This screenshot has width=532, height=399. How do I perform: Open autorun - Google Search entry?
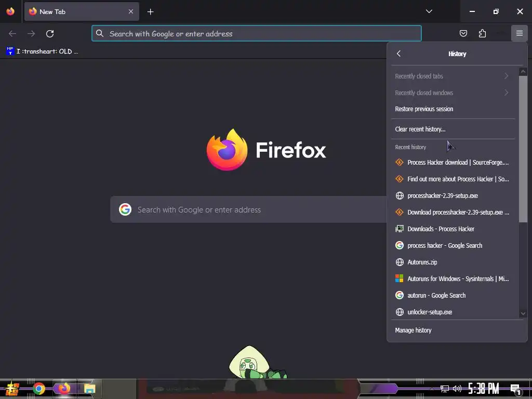pos(453,296)
